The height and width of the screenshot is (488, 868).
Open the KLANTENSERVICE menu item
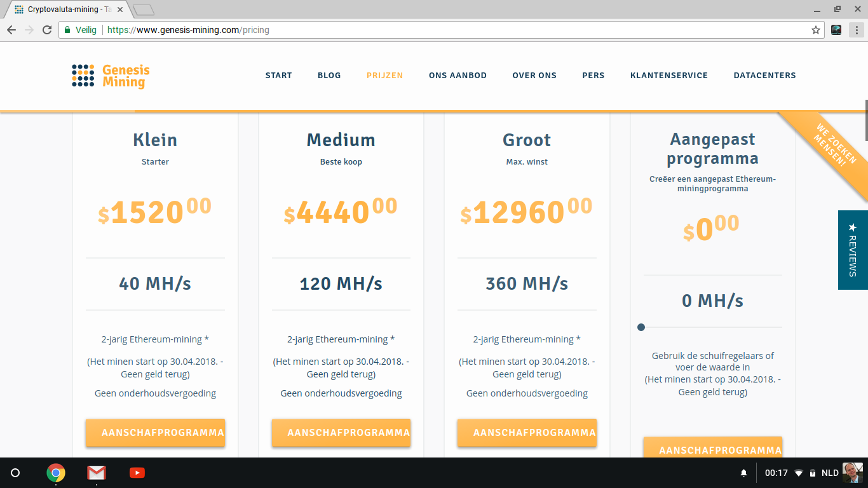coord(669,75)
